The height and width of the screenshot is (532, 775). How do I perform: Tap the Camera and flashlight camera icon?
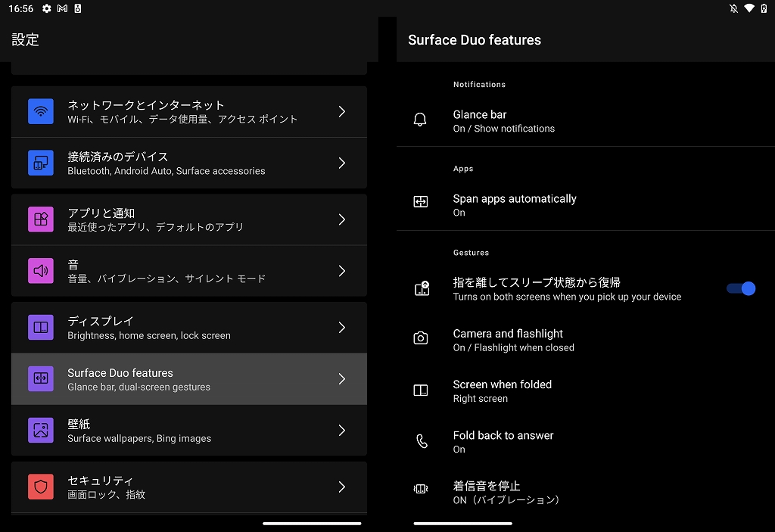coord(421,338)
